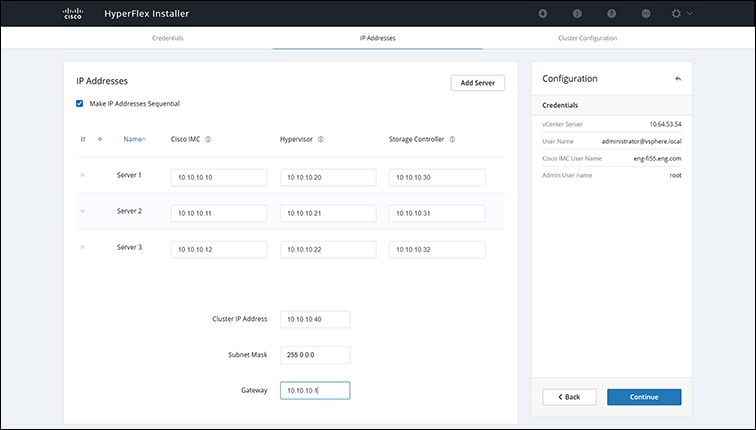756x430 pixels.
Task: Click the Server 2 row label
Action: click(x=129, y=211)
